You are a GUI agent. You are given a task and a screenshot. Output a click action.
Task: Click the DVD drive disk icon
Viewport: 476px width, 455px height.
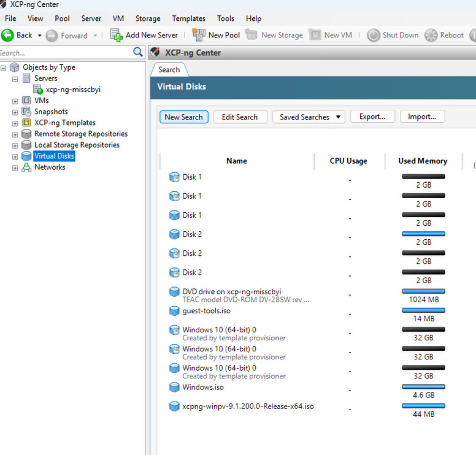(174, 292)
